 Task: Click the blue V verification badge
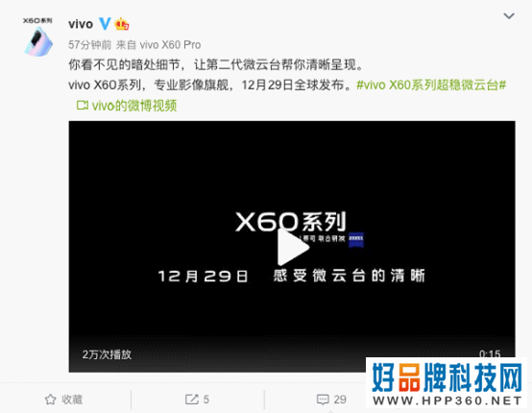point(105,24)
